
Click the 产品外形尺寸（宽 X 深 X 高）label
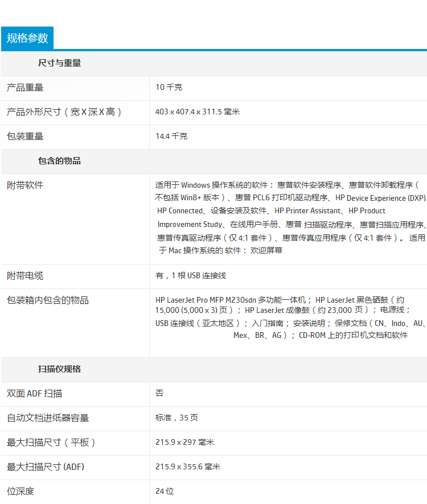point(64,112)
